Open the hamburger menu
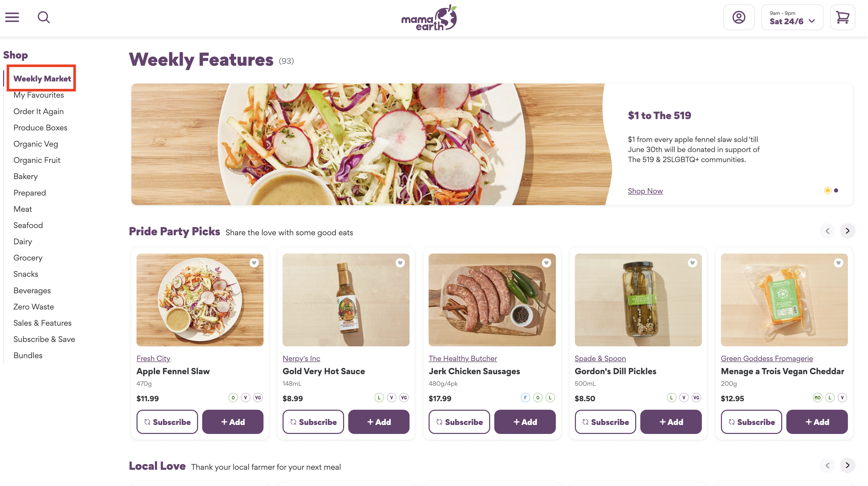Viewport: 868px width, 486px height. click(x=12, y=17)
